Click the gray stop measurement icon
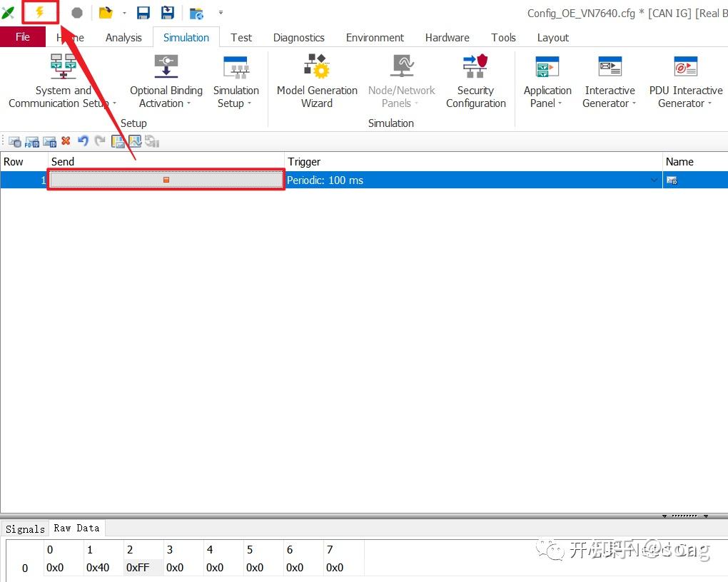 [x=77, y=13]
